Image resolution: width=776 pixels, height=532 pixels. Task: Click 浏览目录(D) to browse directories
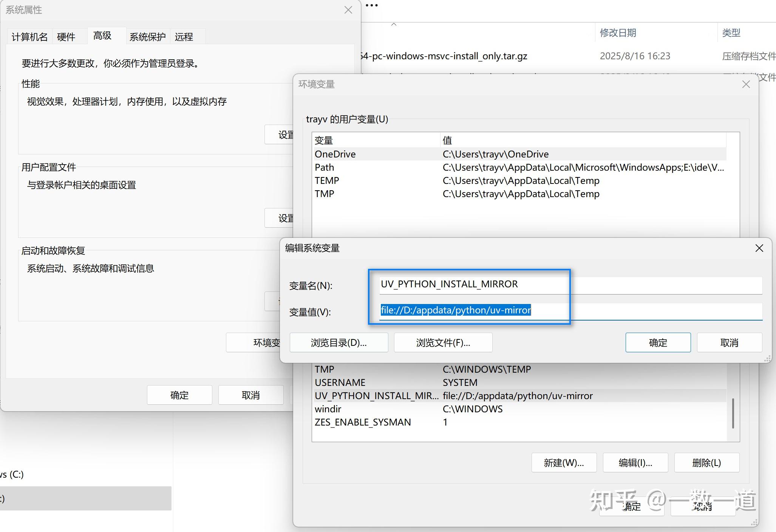(339, 342)
